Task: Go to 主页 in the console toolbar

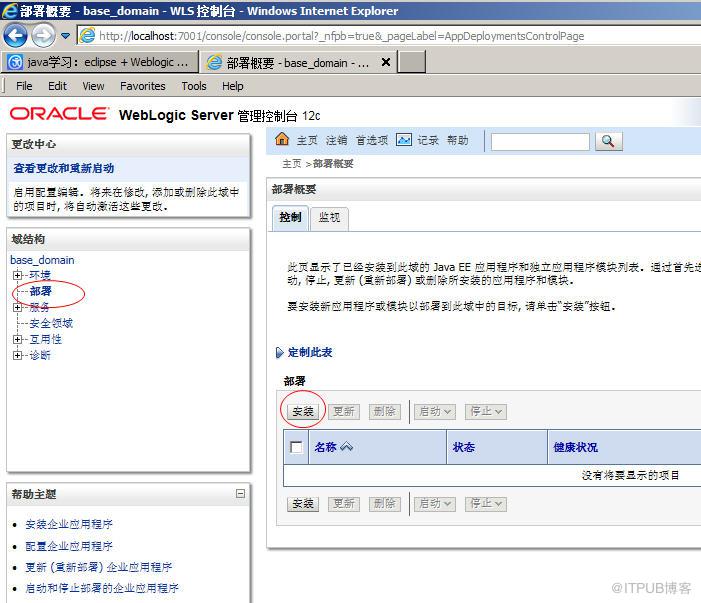Action: 307,140
